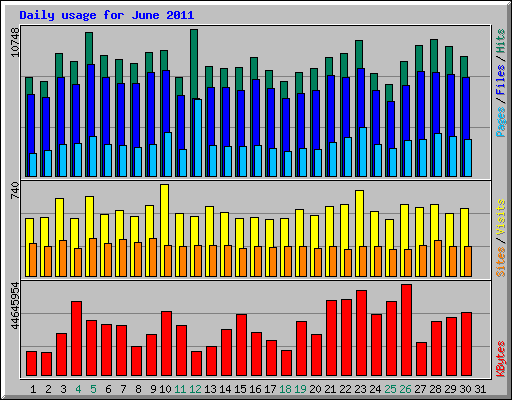Select the red KBytes bar for day 10
The height and width of the screenshot is (400, 512).
click(x=166, y=344)
